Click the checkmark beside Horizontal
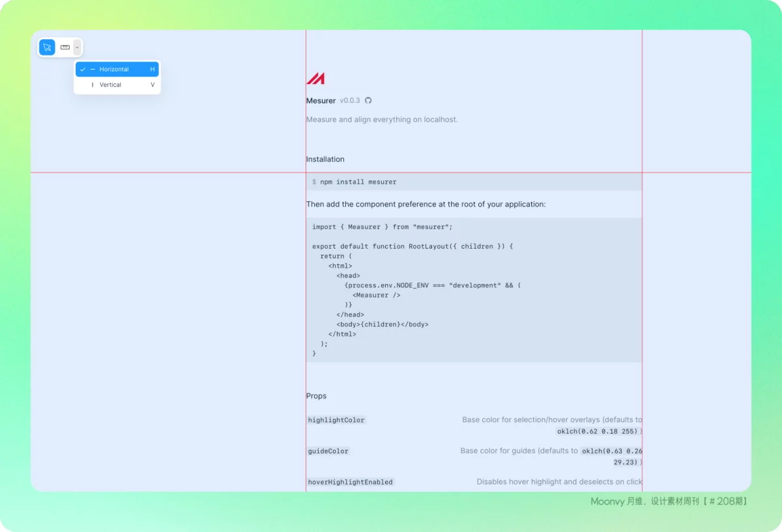This screenshot has height=532, width=782. 83,69
